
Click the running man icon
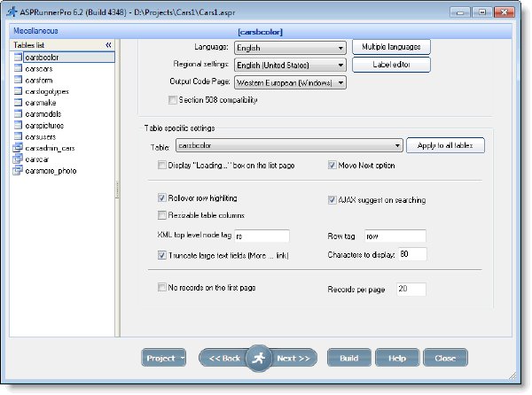[259, 358]
